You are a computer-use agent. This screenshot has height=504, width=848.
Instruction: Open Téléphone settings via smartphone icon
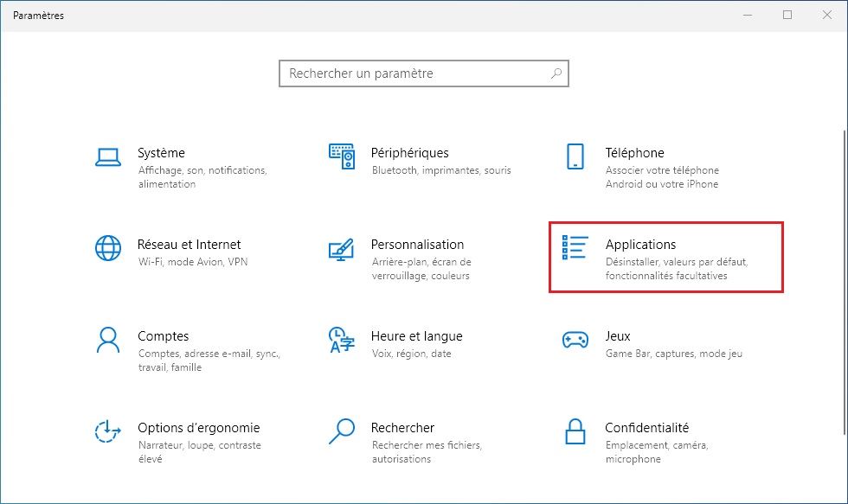point(575,158)
